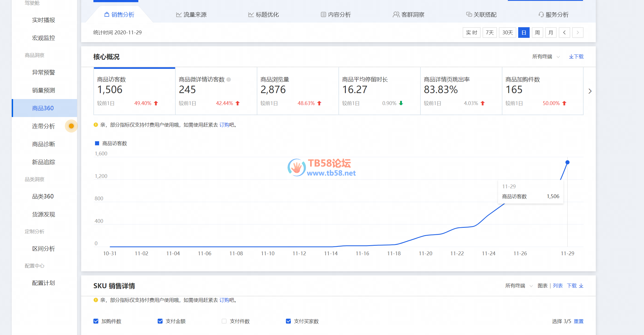Uncheck the 支付买家数 checkbox
Screen dimensions: 644x335
(x=288, y=321)
